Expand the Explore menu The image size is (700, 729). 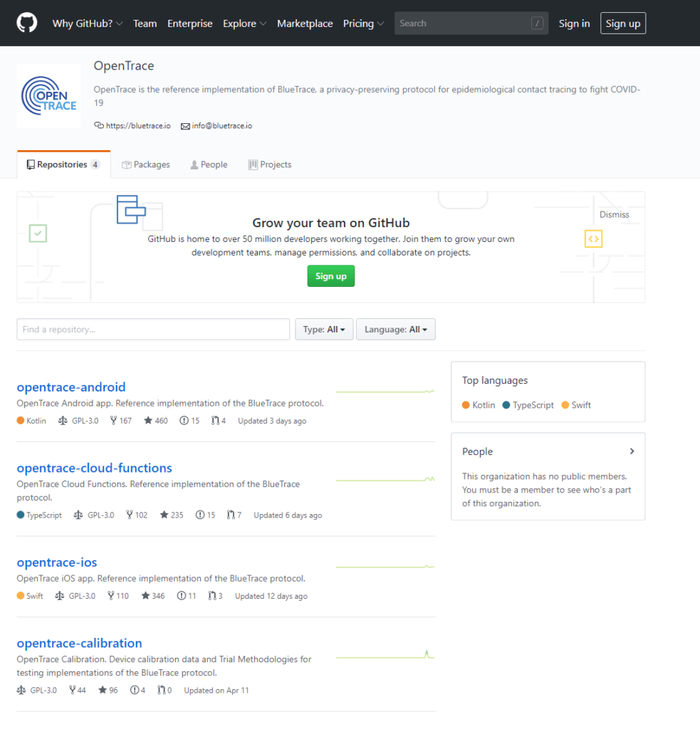(245, 23)
